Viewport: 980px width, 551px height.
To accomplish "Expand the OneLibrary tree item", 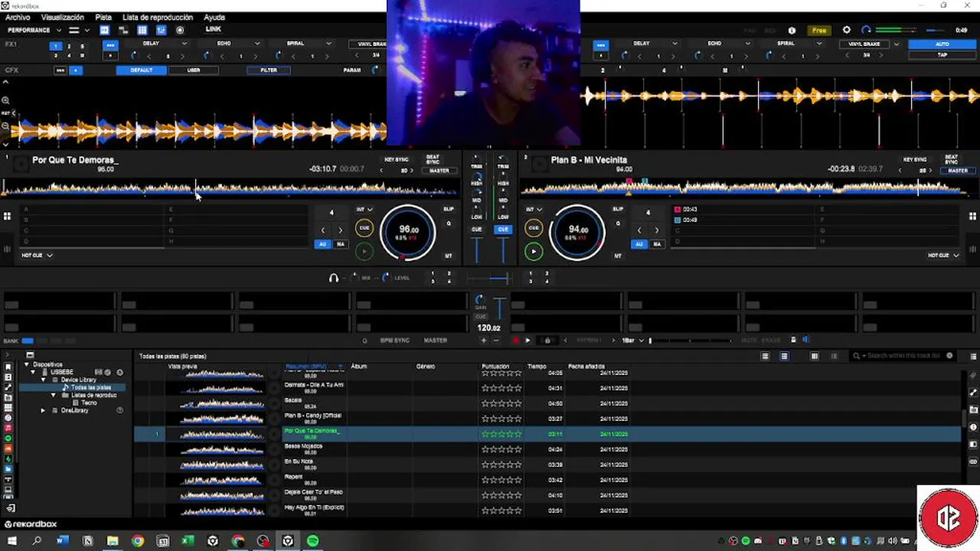I will pos(43,410).
